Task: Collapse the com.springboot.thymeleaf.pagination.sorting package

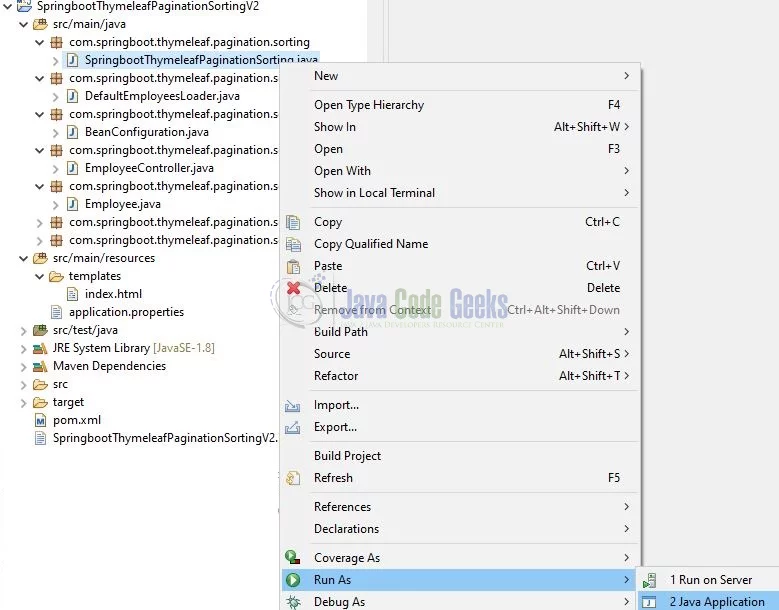Action: click(40, 42)
